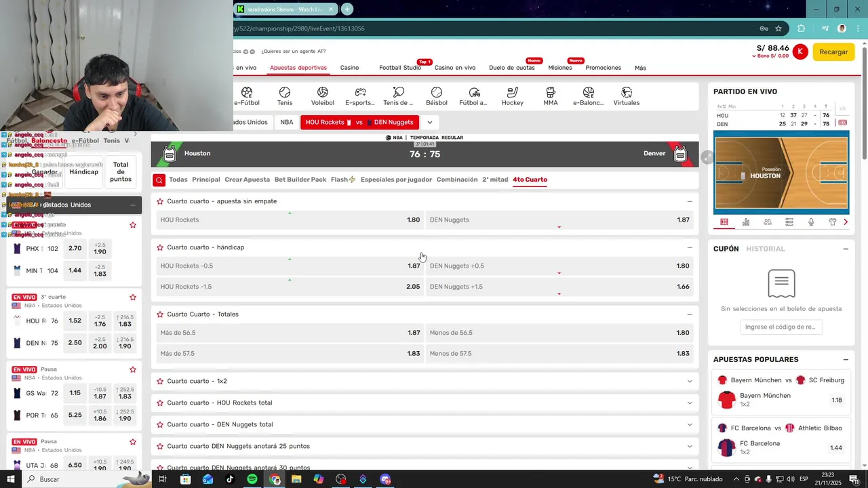Open the head-to-head players icon

[768, 222]
